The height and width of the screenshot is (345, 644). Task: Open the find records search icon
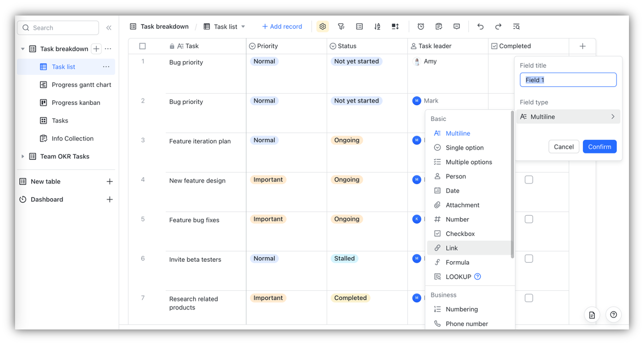[x=516, y=26]
